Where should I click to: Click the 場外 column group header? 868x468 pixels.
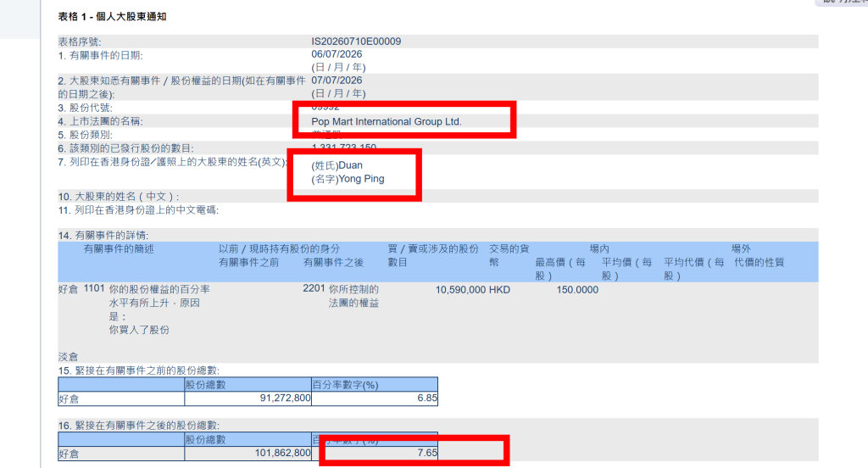(741, 249)
